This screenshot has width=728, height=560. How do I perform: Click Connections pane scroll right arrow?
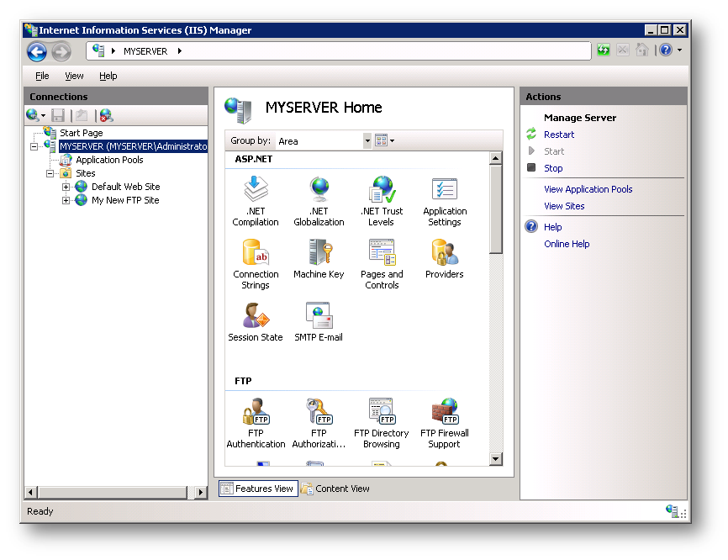(201, 492)
